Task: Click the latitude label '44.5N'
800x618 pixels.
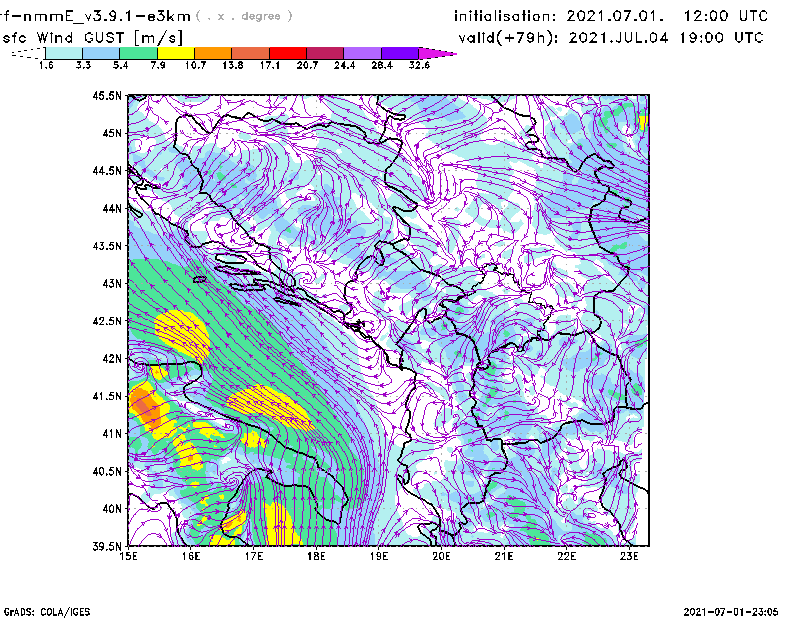Action: (x=107, y=170)
